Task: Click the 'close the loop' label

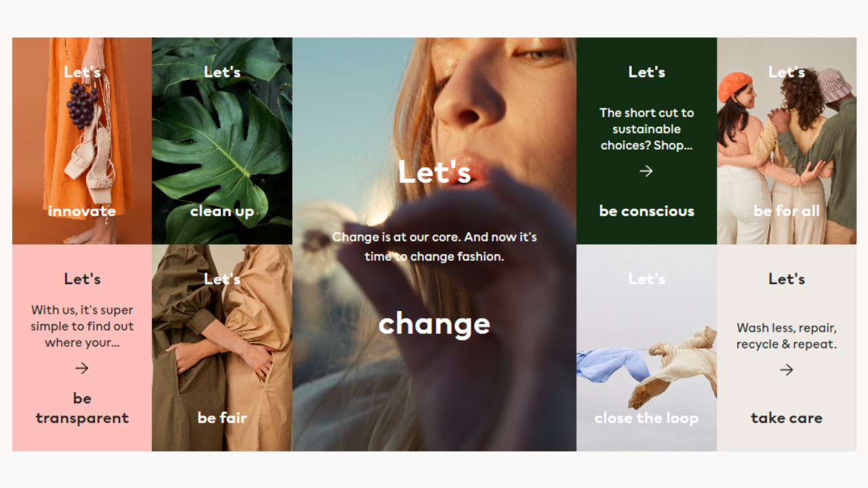Action: click(646, 418)
